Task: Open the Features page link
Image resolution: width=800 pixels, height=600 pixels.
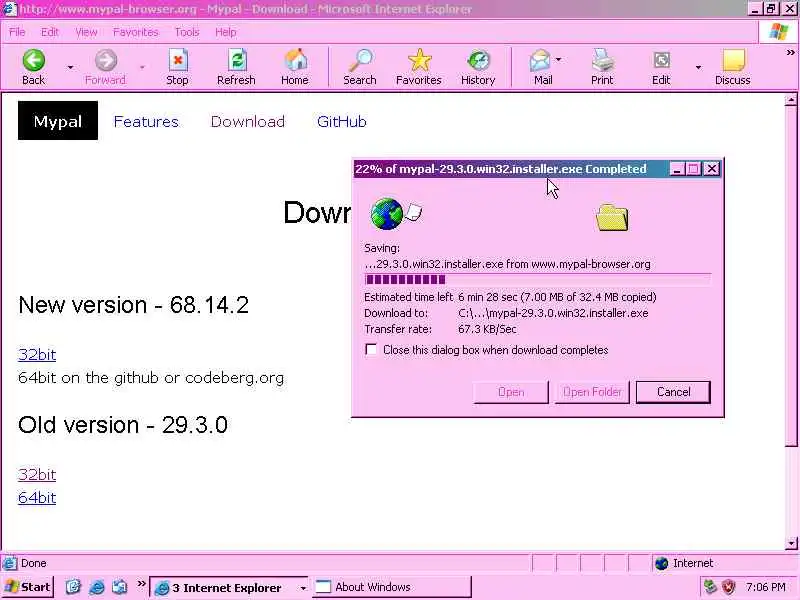Action: (146, 121)
